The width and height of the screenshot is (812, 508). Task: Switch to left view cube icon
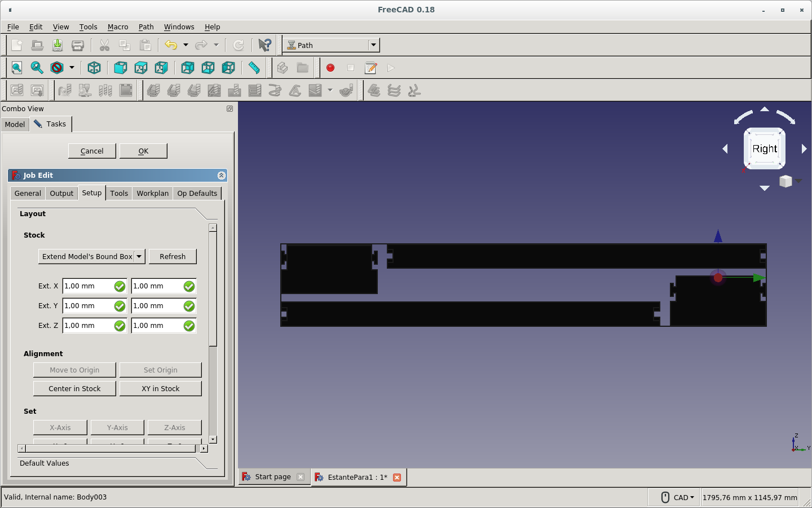pyautogui.click(x=228, y=68)
